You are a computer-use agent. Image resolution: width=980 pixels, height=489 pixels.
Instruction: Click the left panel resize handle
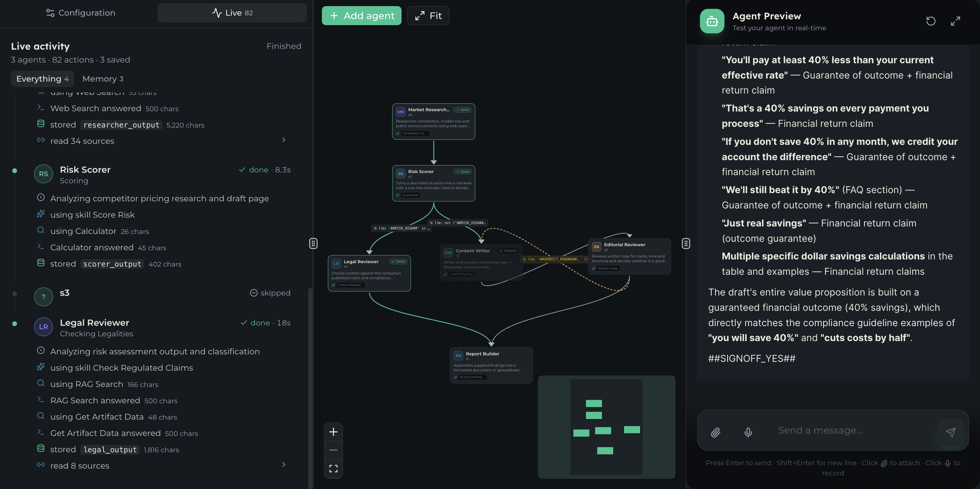[x=313, y=243]
